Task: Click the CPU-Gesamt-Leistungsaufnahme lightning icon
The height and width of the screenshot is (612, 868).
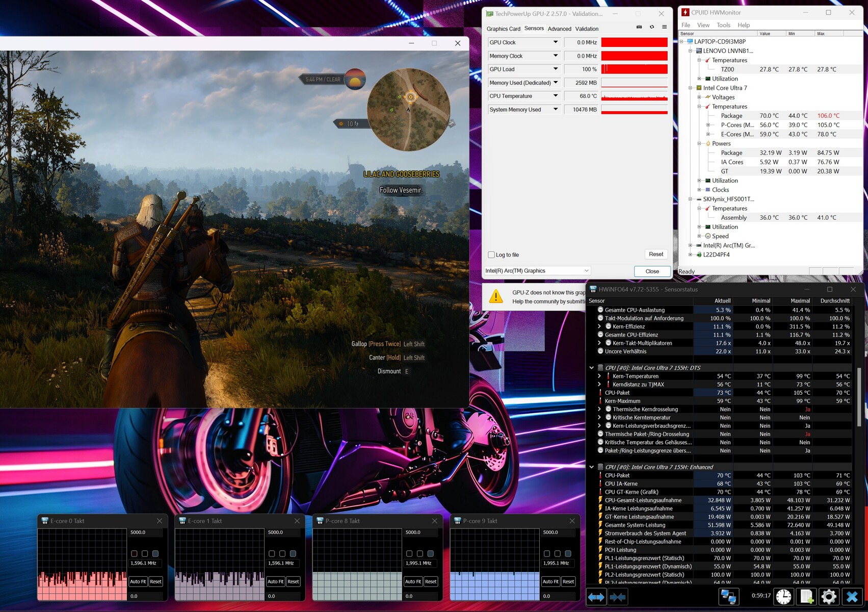Action: tap(600, 500)
